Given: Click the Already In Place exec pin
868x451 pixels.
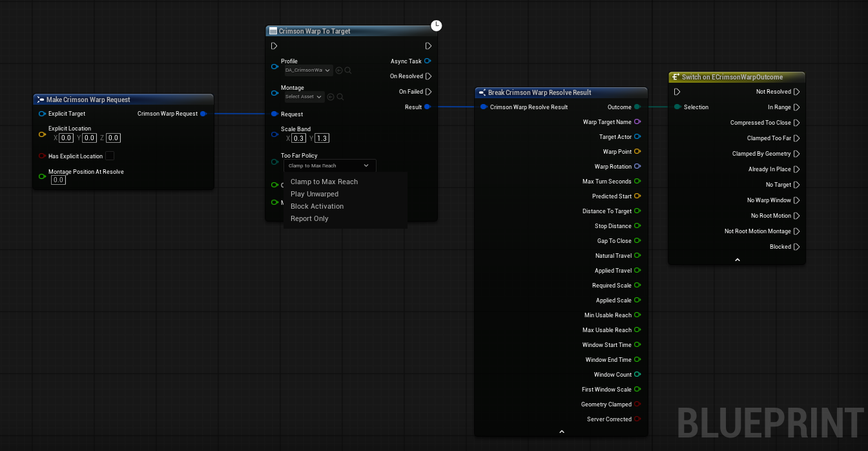Looking at the screenshot, I should click(797, 169).
